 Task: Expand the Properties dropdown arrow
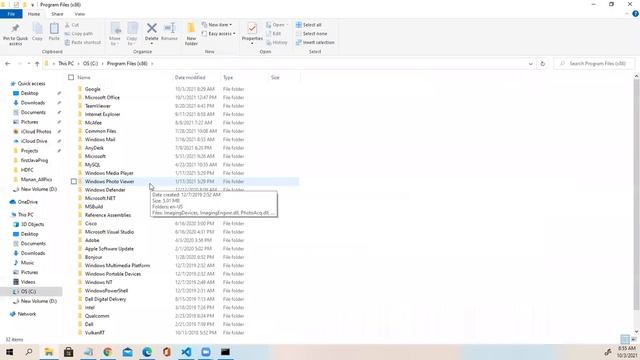click(252, 44)
